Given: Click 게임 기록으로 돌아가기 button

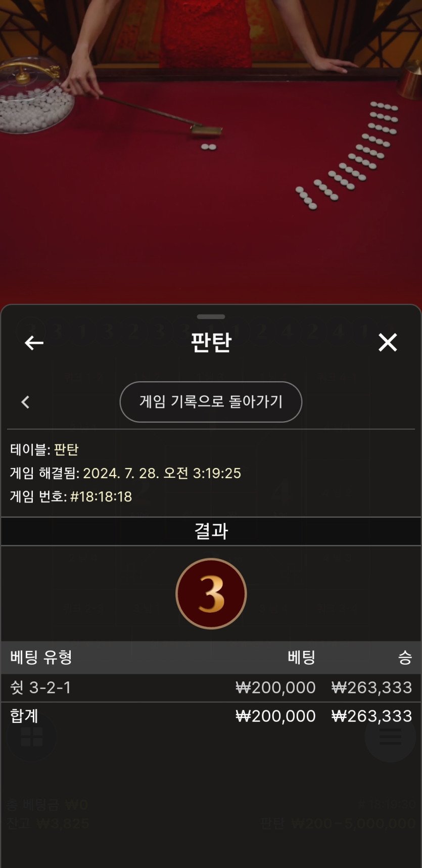Looking at the screenshot, I should tap(211, 402).
